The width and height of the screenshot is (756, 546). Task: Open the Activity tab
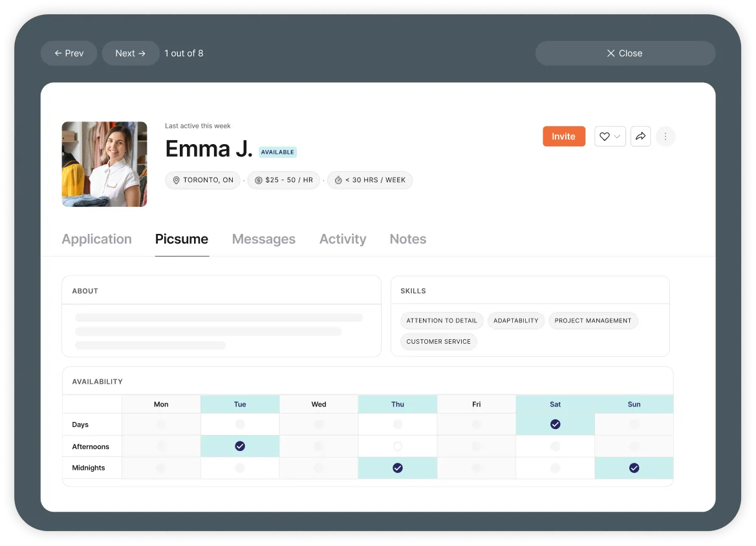coord(343,239)
